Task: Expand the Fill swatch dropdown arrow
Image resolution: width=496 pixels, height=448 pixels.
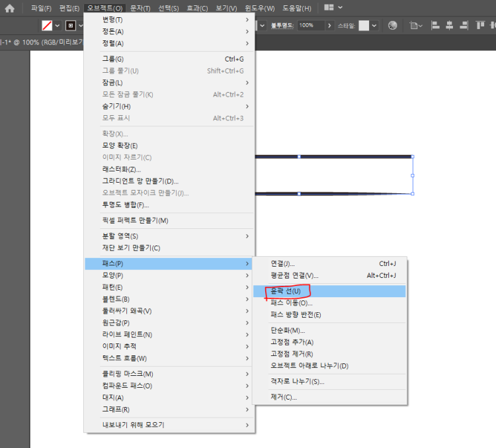Action: coord(58,25)
